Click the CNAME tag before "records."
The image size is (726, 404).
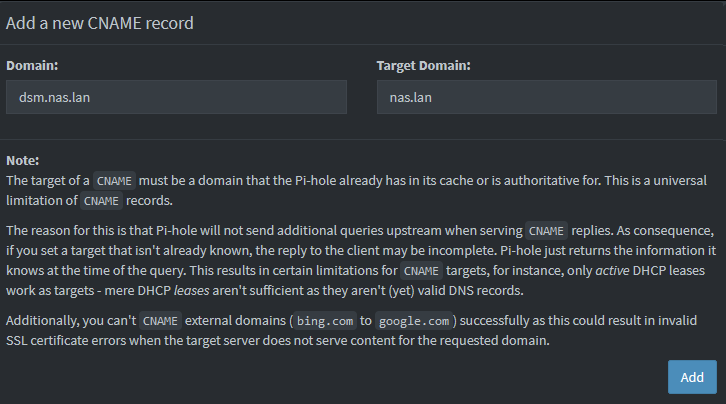pos(100,201)
